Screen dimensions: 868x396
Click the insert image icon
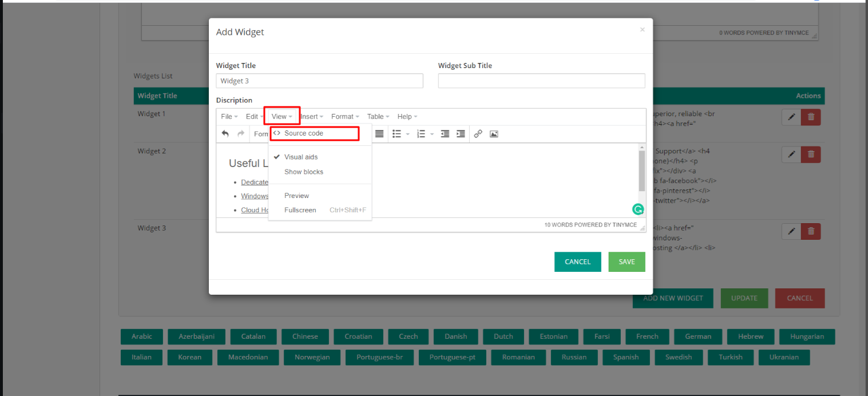tap(494, 134)
